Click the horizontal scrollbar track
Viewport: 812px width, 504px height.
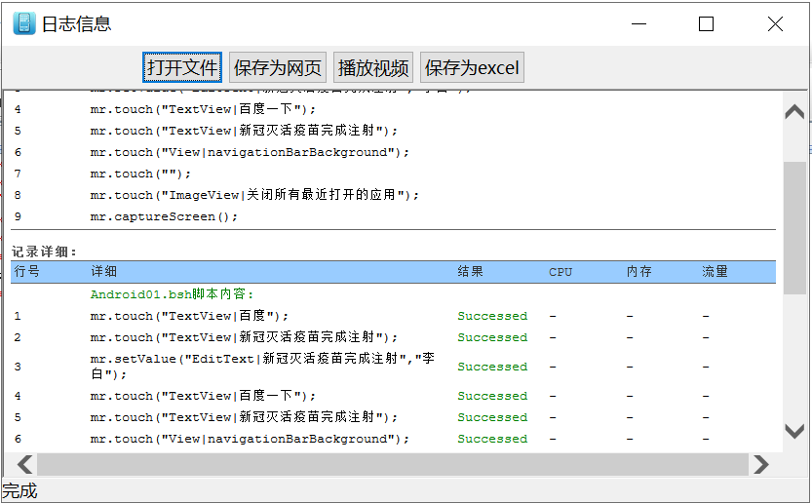click(390, 464)
